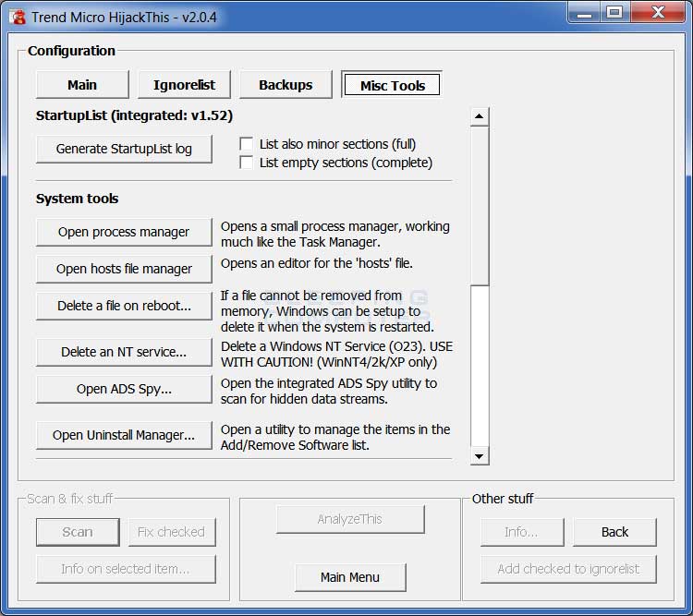Select the Backups tab

(286, 84)
